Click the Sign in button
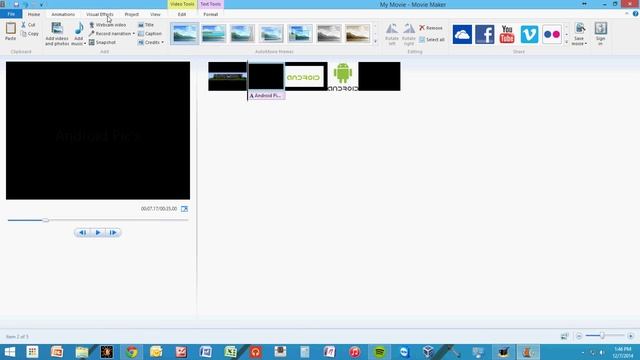Image resolution: width=640 pixels, height=360 pixels. tap(600, 34)
